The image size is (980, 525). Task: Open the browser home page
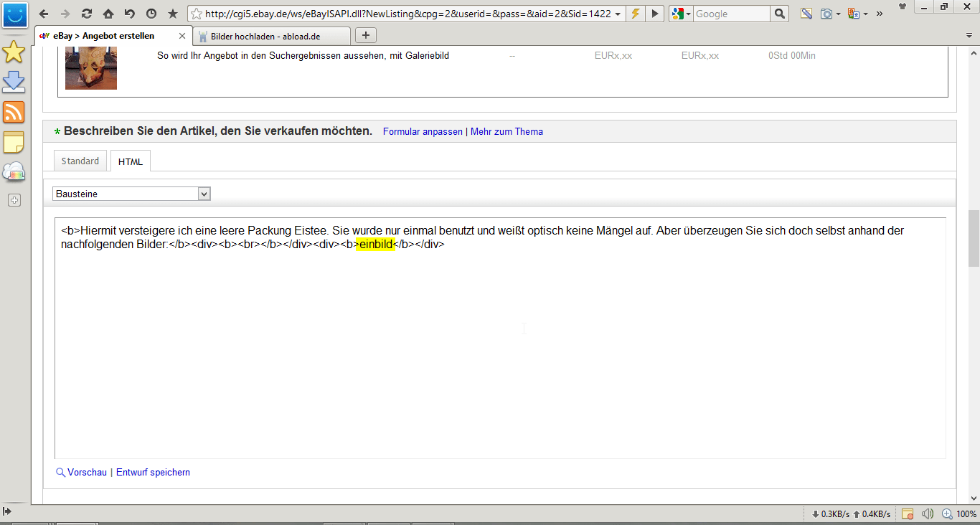[x=108, y=14]
